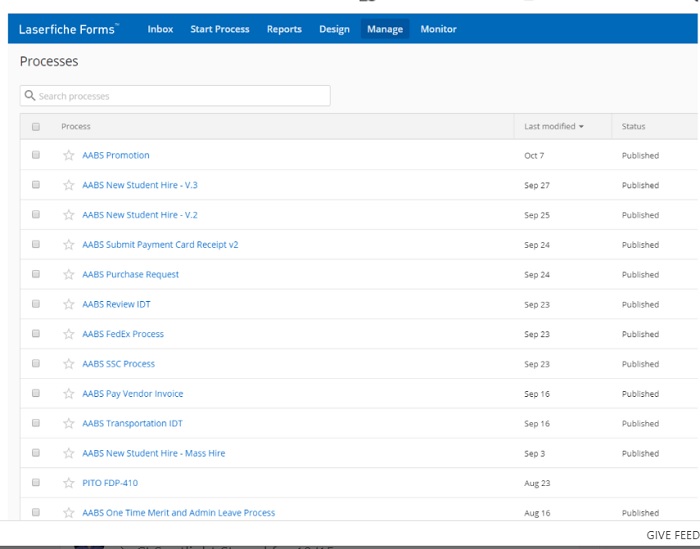Click the Sep 27 date cell
700x549 pixels.
tap(537, 186)
